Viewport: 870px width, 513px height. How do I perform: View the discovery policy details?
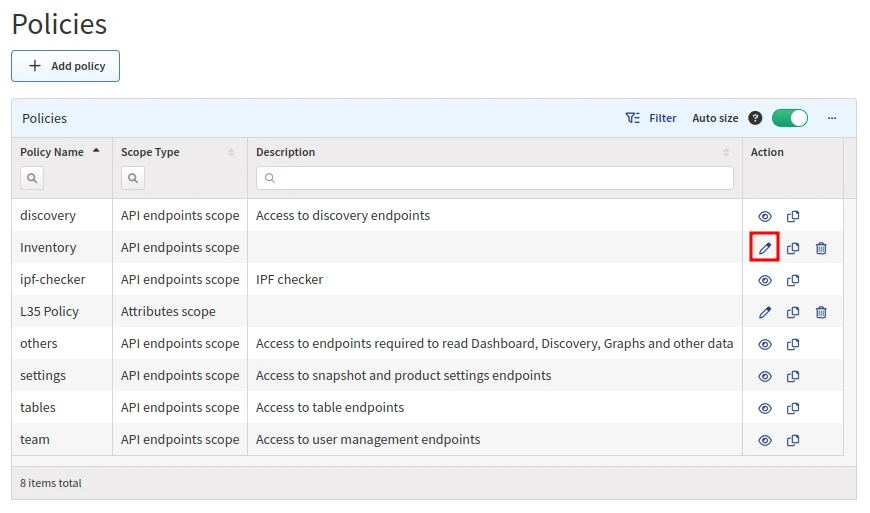765,216
